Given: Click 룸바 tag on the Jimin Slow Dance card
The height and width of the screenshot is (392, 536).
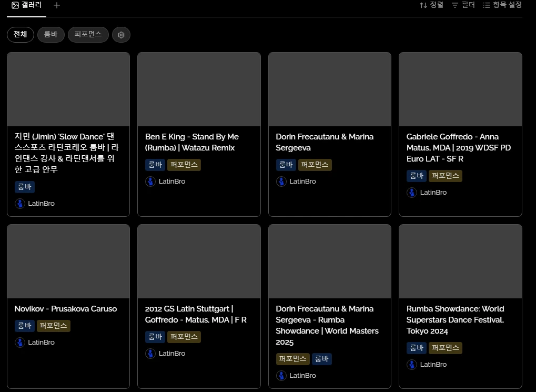Looking at the screenshot, I should (25, 187).
